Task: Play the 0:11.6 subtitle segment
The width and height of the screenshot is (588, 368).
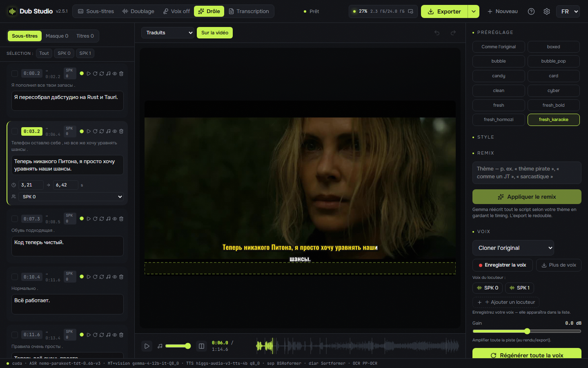Action: click(x=89, y=335)
